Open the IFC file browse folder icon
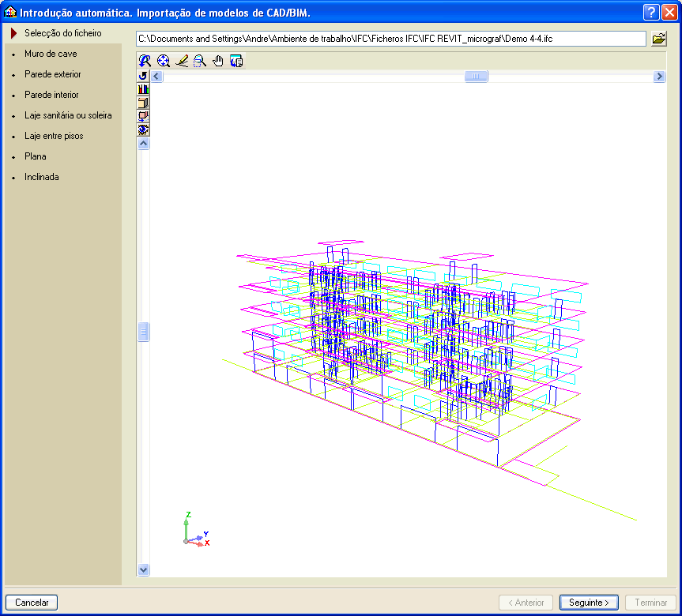 tap(658, 39)
